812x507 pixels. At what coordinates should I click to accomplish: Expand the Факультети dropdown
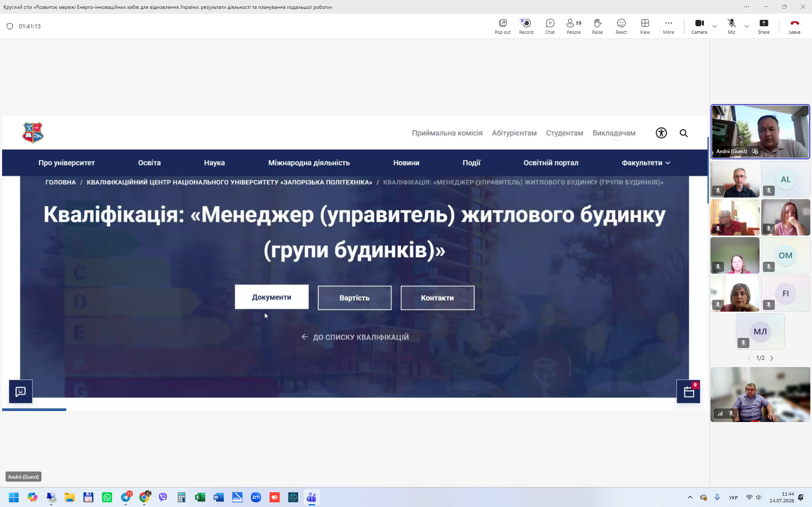(x=646, y=163)
